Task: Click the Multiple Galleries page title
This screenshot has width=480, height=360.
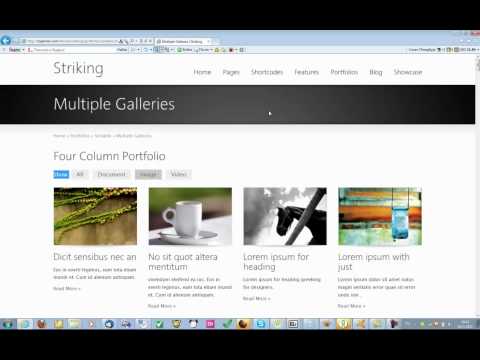Action: (x=114, y=104)
